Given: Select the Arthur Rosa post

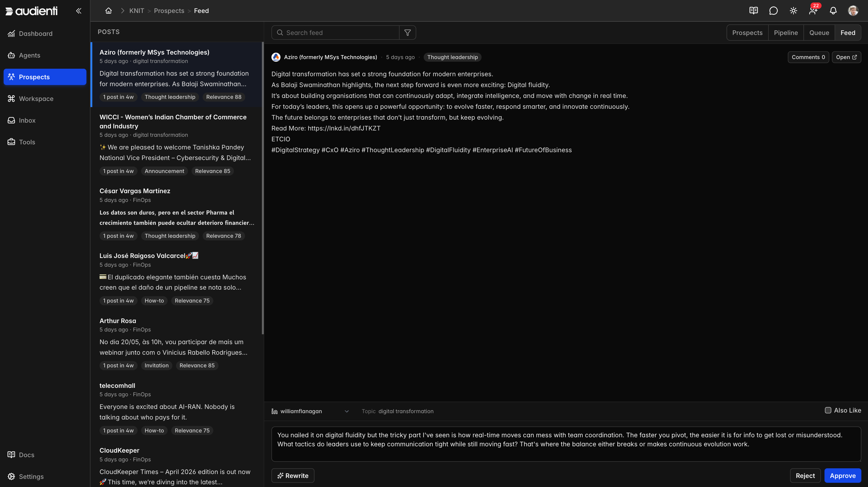Looking at the screenshot, I should pyautogui.click(x=176, y=343).
